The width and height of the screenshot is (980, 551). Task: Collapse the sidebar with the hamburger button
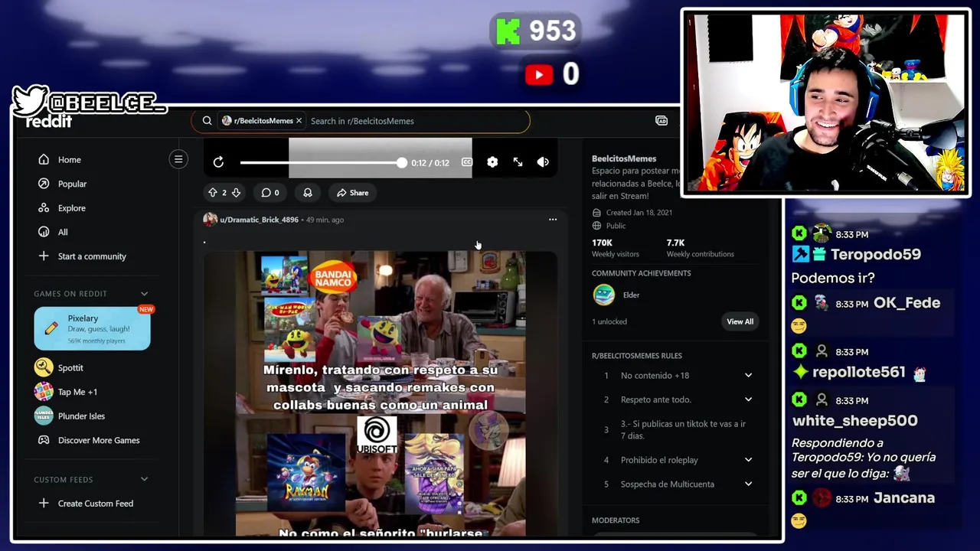178,159
